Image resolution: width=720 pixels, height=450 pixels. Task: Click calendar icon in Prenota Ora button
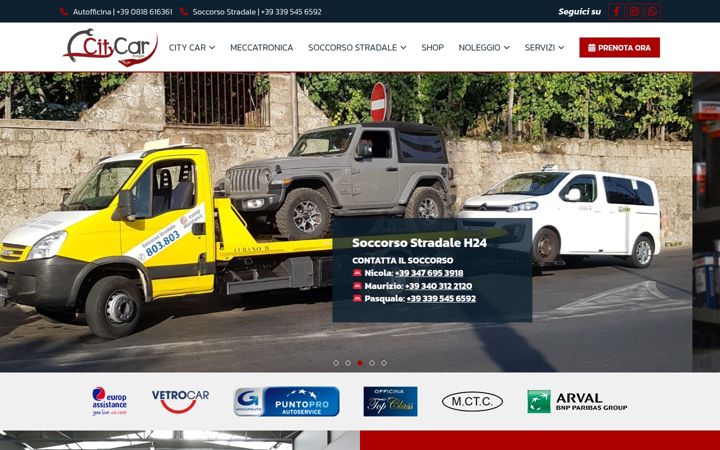[592, 47]
